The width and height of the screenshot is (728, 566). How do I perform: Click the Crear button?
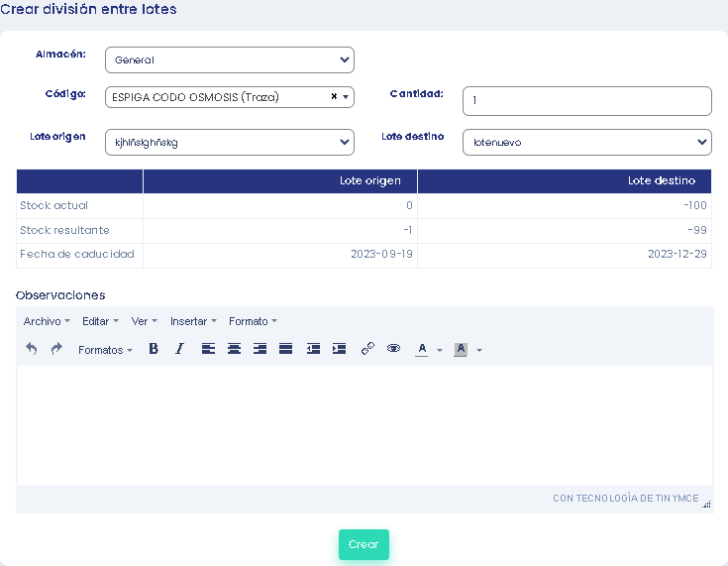pos(364,544)
